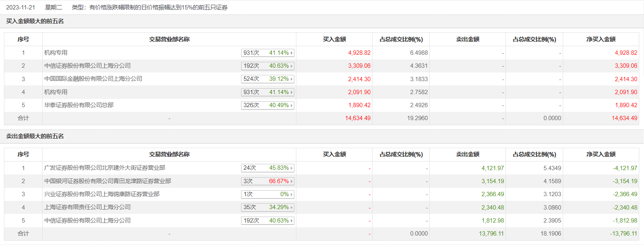Open 中国银河证券青田龙津路证券营业部 link
Screen dimensions: 644x245
pyautogui.click(x=108, y=181)
